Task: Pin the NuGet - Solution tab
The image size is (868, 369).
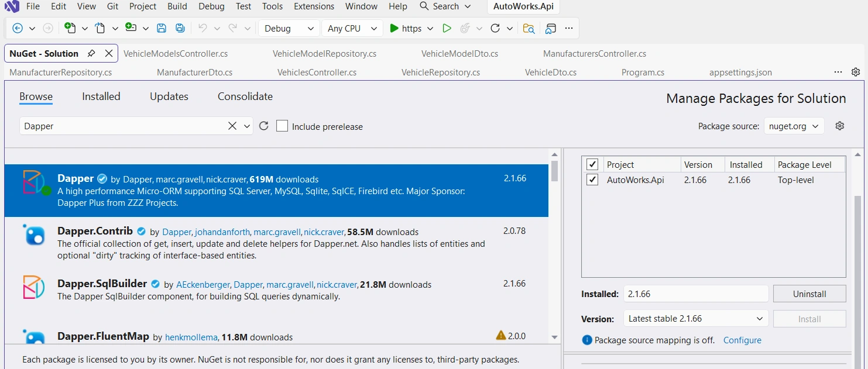Action: 91,53
